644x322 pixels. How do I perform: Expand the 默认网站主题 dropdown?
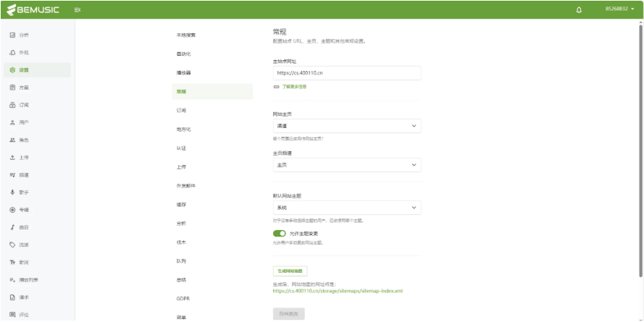click(x=345, y=208)
